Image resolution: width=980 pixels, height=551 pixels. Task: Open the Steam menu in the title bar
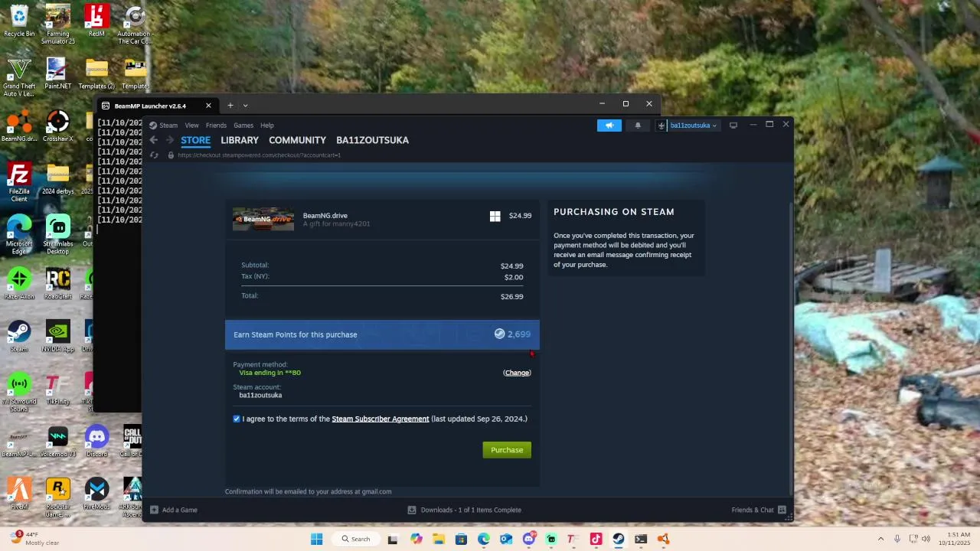pyautogui.click(x=168, y=126)
